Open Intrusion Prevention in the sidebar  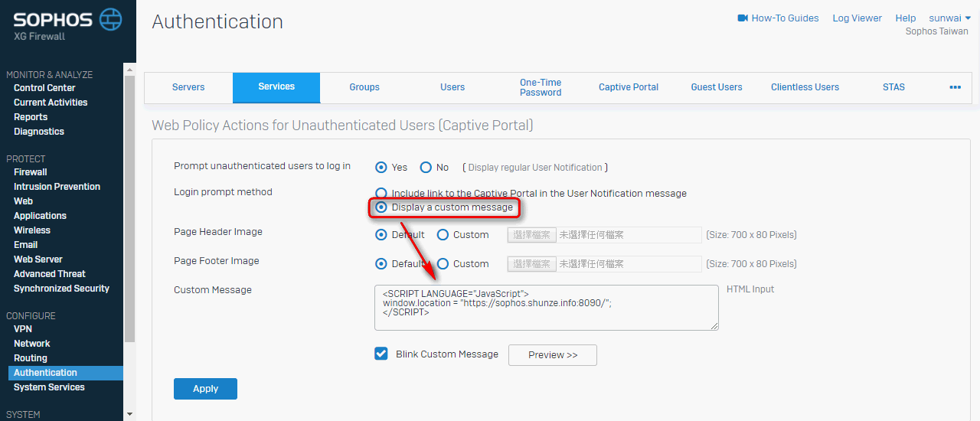point(57,187)
